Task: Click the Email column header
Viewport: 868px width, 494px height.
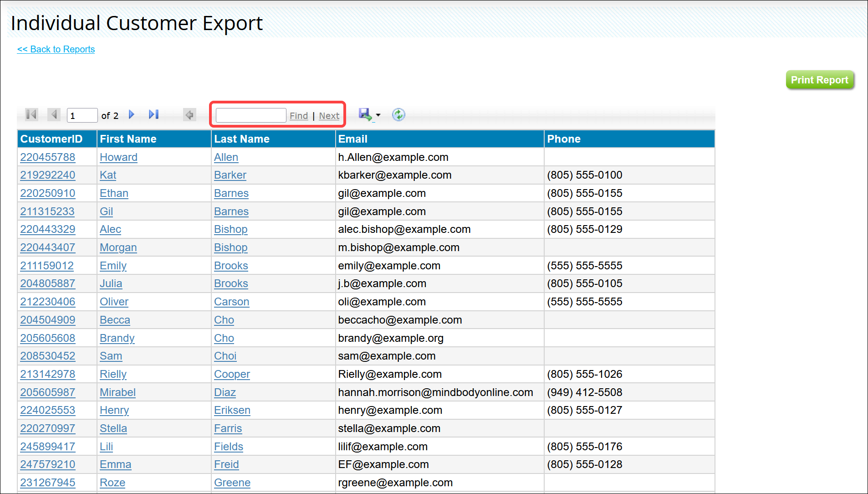Action: [x=440, y=139]
